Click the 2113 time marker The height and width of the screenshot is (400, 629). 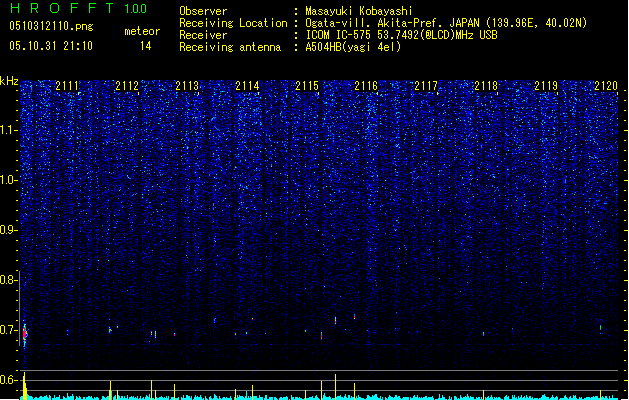[x=187, y=86]
